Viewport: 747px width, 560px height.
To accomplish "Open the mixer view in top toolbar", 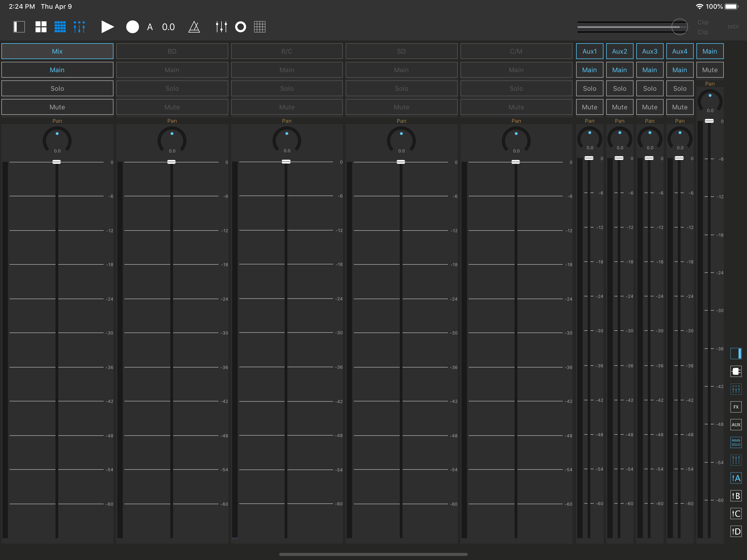I will [79, 27].
